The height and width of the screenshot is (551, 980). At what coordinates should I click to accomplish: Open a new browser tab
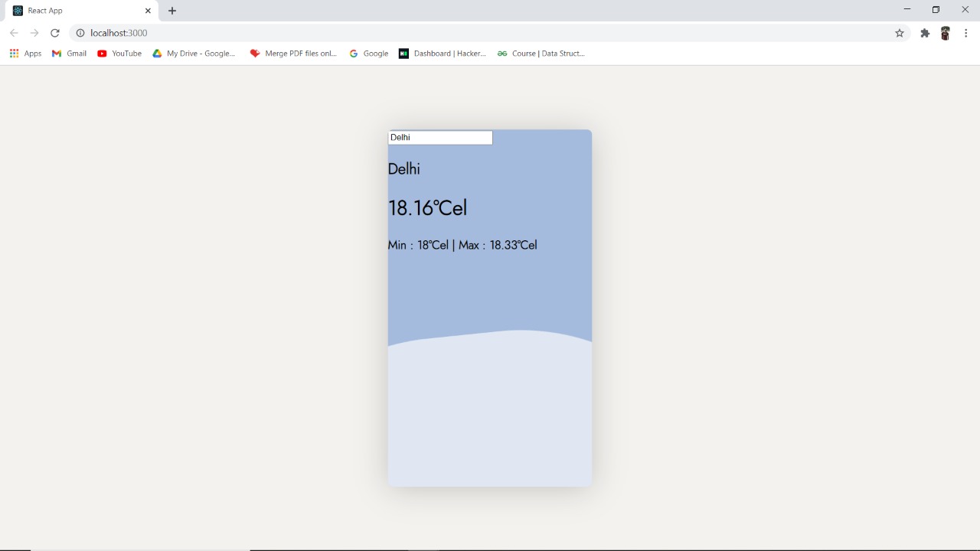pos(172,11)
